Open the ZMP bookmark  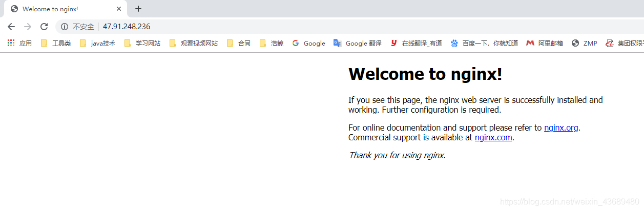click(584, 44)
